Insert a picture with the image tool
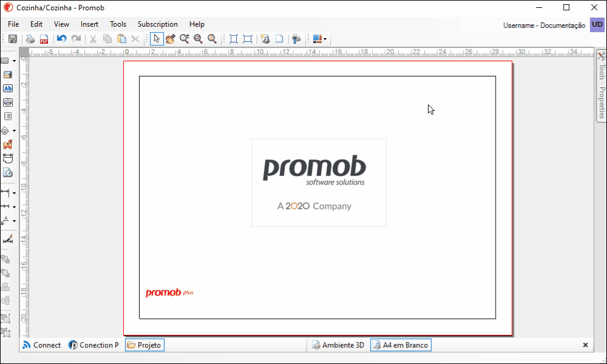The image size is (607, 364). point(8,75)
